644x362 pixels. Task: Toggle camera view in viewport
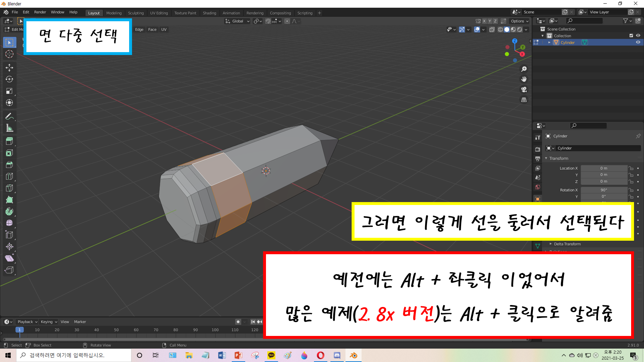point(524,89)
